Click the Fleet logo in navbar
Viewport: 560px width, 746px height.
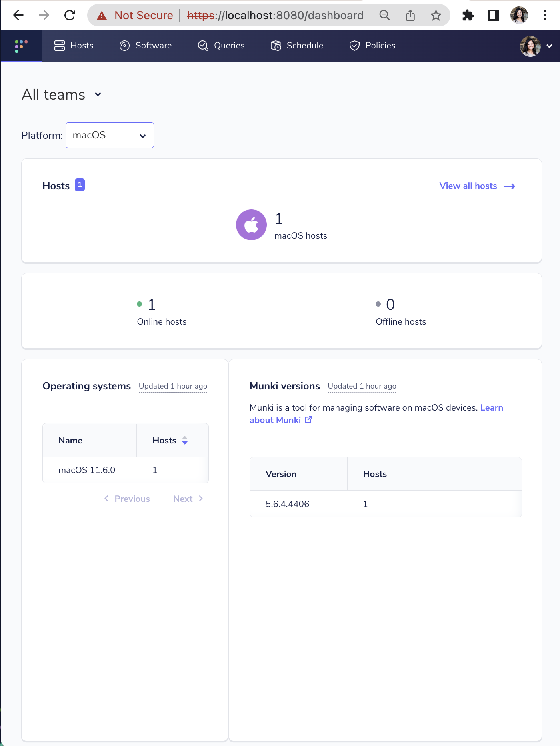tap(21, 46)
